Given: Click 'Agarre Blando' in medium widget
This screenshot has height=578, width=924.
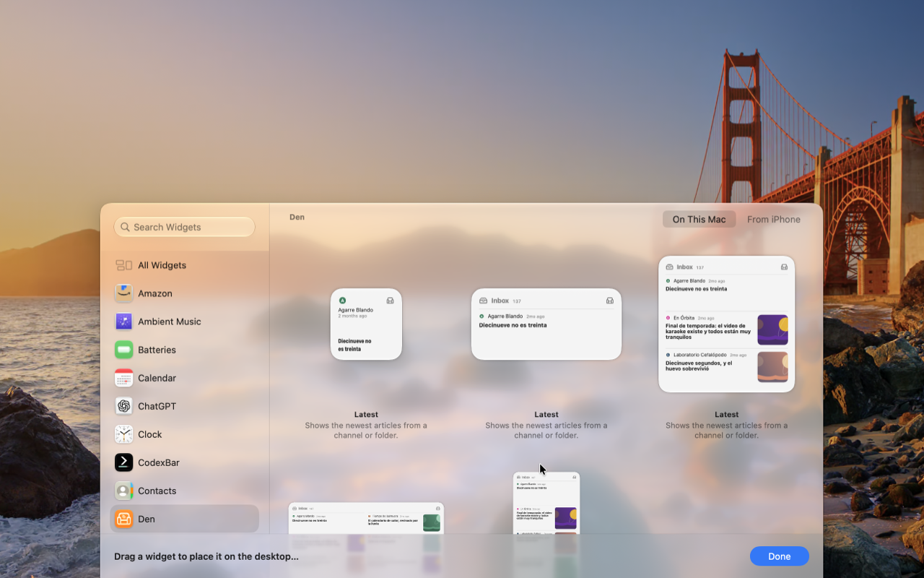Looking at the screenshot, I should tap(505, 316).
